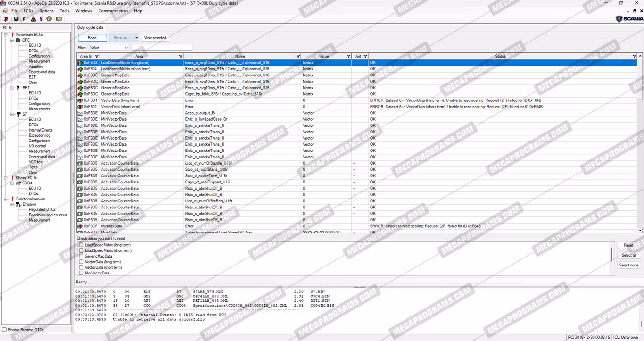Click the filter icon in Status column header
Image resolution: width=644 pixels, height=341 pixels.
click(634, 56)
